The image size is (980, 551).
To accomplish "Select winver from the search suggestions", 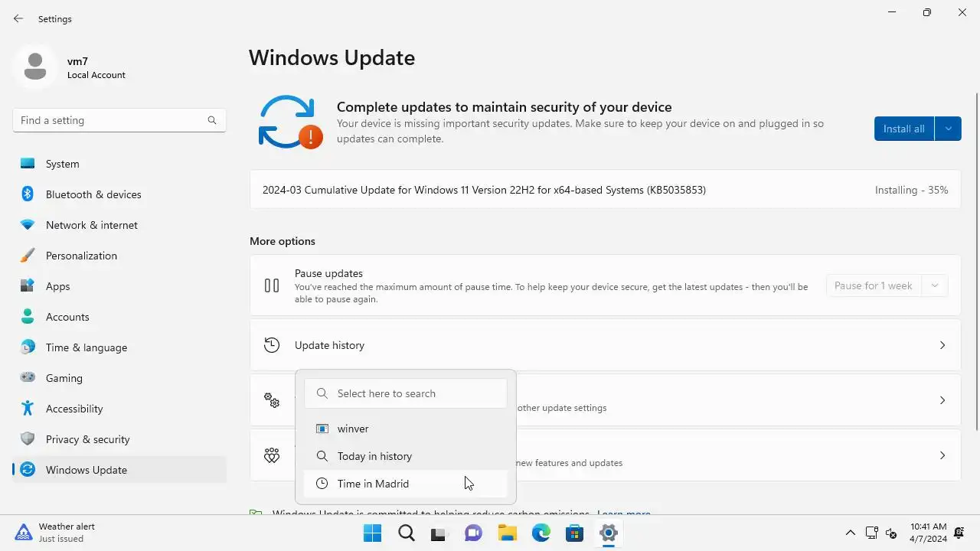I will point(406,429).
